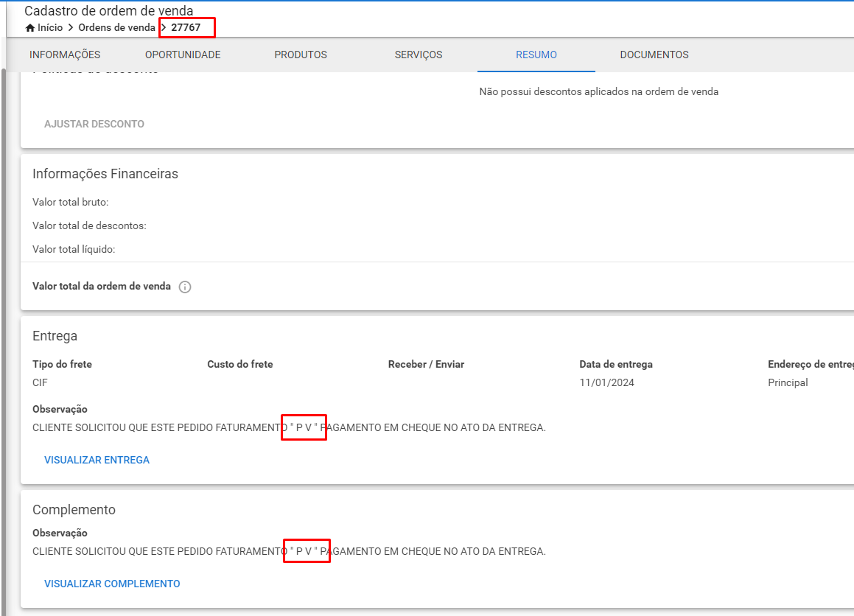Click the Valor total da ordem de venda label
The image size is (854, 616).
[x=101, y=286]
